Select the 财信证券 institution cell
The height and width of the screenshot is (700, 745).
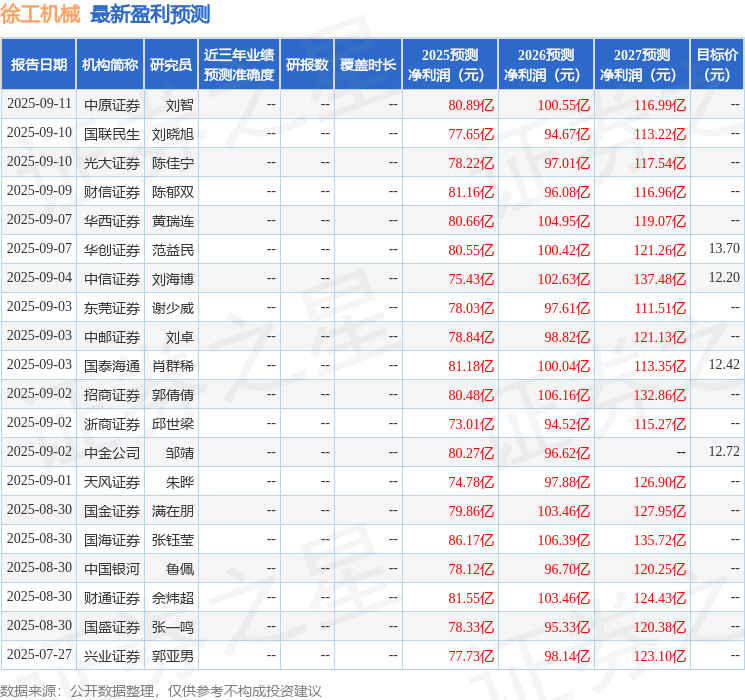(x=112, y=192)
